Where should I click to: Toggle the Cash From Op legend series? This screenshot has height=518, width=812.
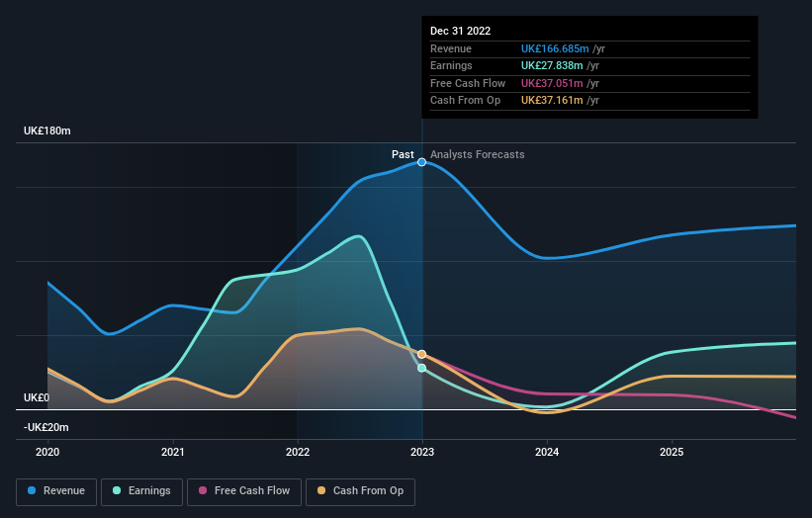click(x=360, y=491)
